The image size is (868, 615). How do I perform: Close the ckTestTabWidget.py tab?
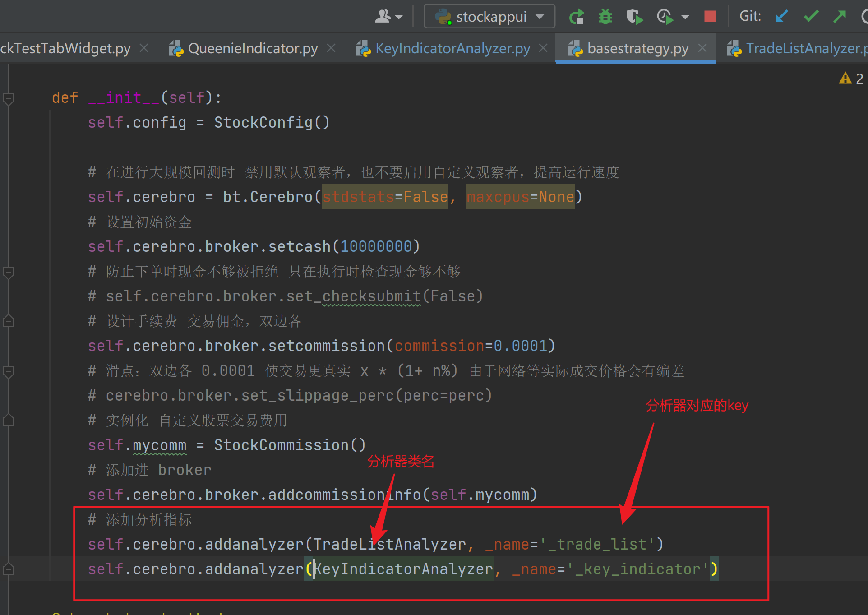(144, 48)
